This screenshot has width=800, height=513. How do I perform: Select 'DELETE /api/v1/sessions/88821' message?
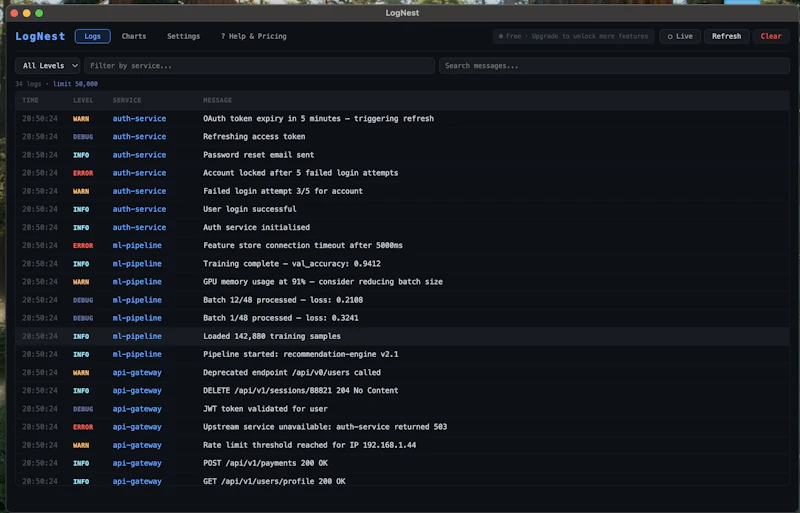tap(301, 390)
